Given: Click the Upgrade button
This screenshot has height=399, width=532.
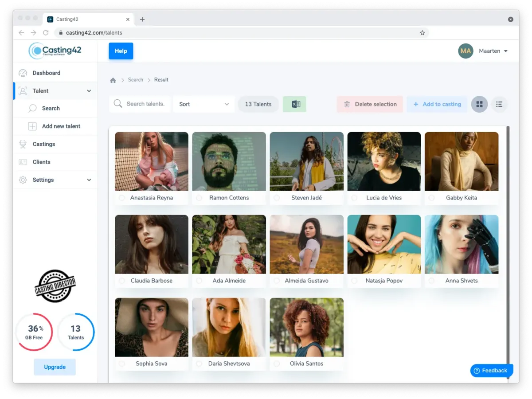Looking at the screenshot, I should coord(55,367).
